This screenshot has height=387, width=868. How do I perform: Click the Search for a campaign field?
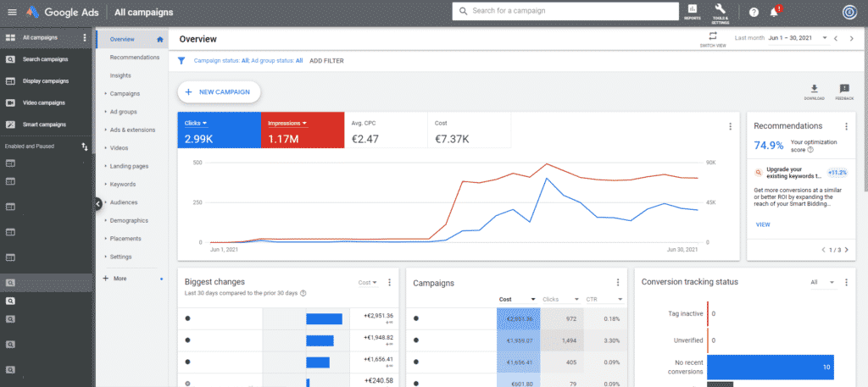tap(565, 11)
